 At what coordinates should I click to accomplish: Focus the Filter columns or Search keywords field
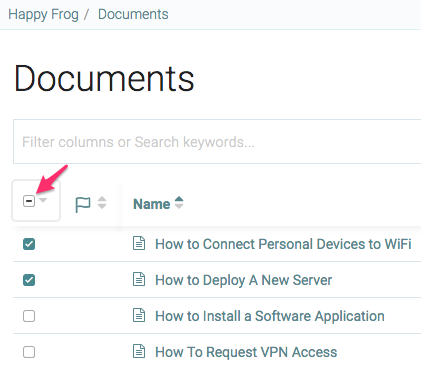point(217,142)
